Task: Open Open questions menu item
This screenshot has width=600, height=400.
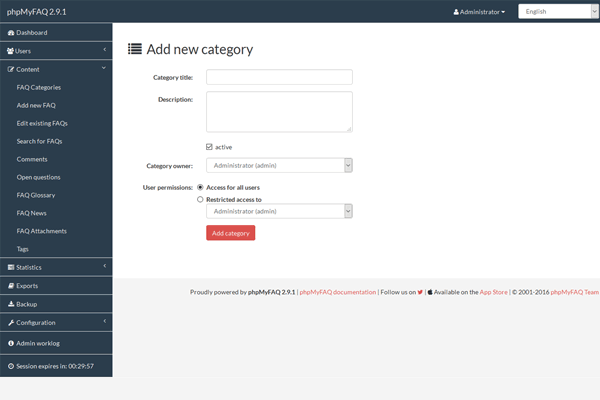Action: (39, 177)
